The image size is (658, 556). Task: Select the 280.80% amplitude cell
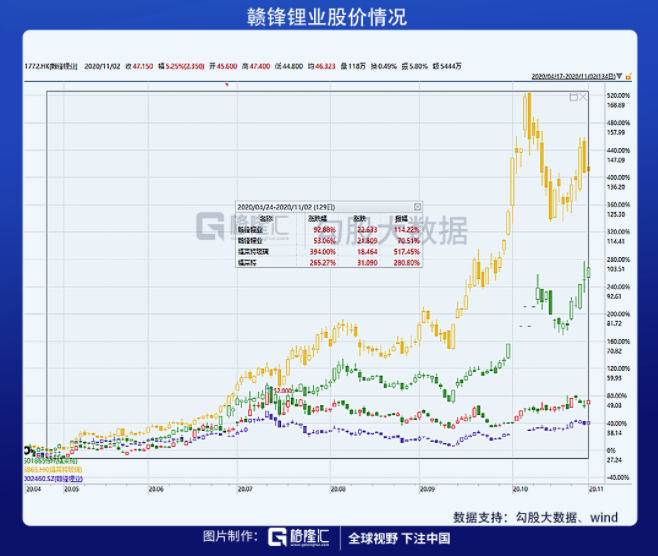407,262
